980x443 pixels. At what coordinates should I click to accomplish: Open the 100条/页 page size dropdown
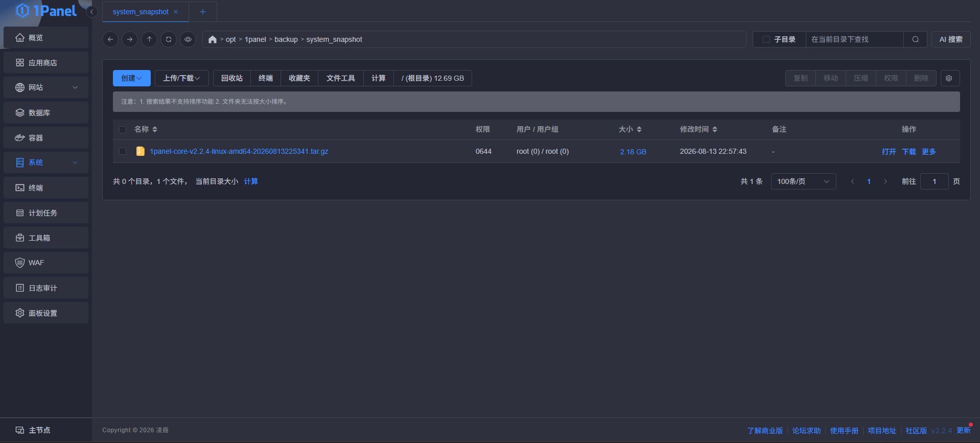[803, 181]
